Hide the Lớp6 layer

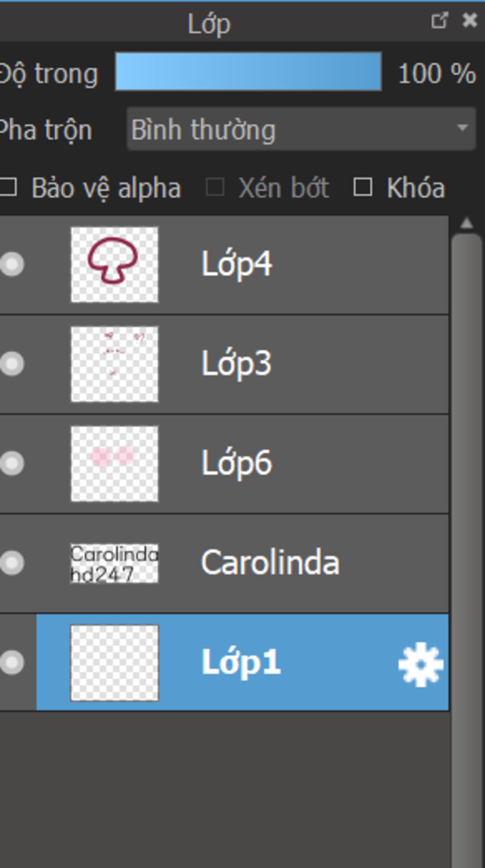pyautogui.click(x=12, y=463)
